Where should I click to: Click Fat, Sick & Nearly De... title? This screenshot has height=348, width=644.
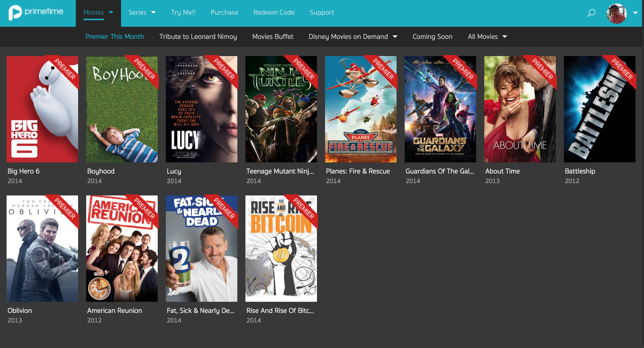click(200, 311)
